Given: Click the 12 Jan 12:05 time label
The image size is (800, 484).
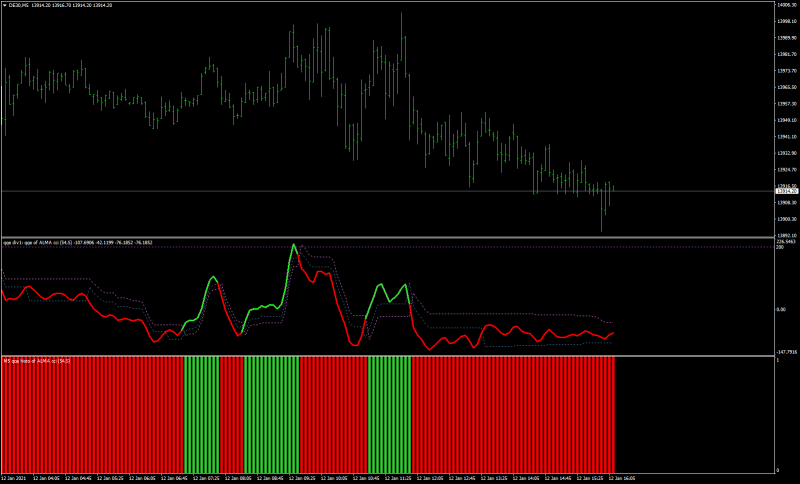Looking at the screenshot, I should 431,479.
